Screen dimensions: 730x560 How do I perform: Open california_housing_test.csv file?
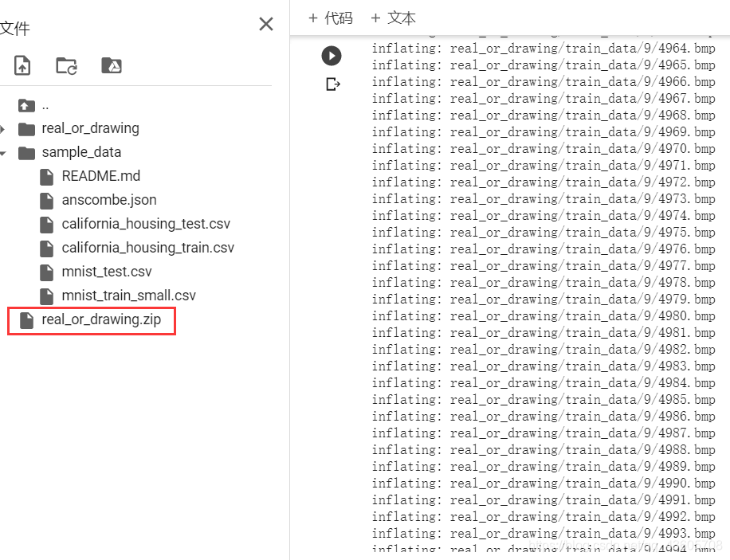[146, 224]
